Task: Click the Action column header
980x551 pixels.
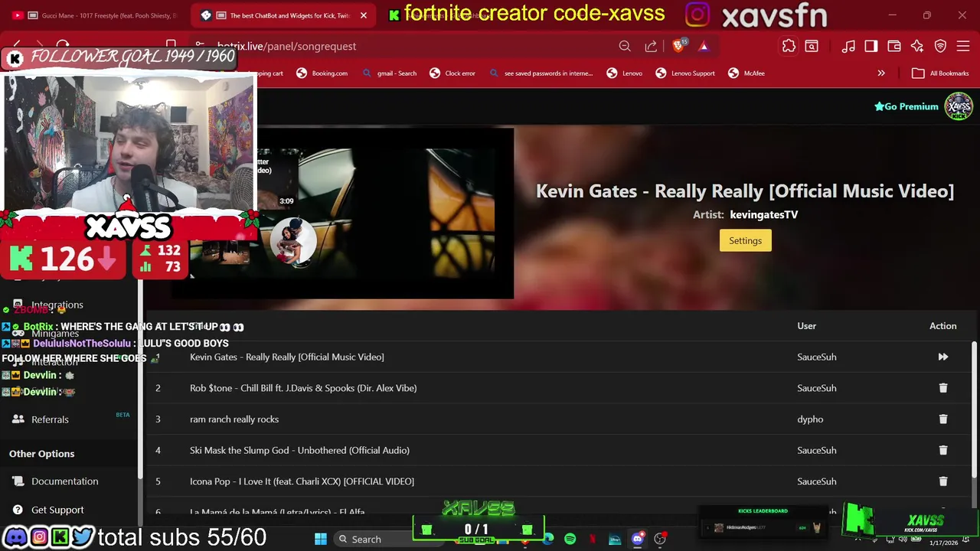Action: (942, 326)
